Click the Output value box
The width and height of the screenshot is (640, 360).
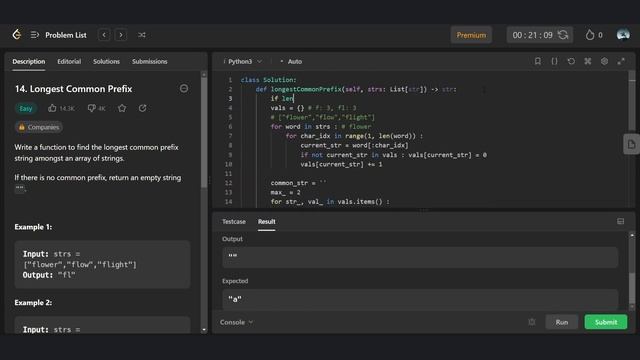point(420,257)
